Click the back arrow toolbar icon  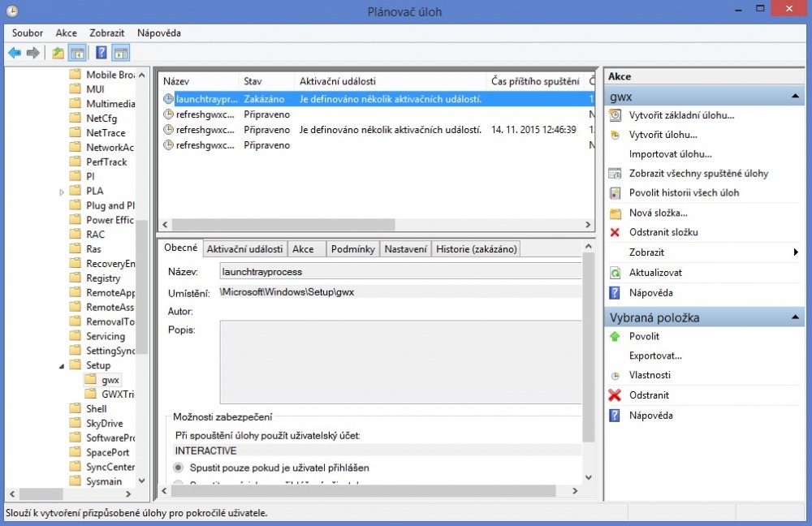point(15,53)
